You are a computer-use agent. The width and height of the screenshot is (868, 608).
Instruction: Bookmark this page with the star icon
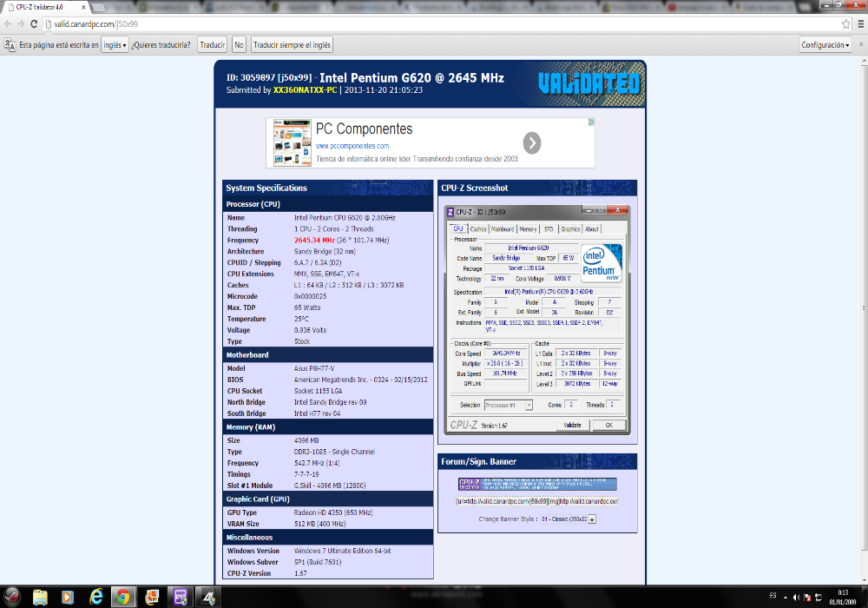click(845, 23)
